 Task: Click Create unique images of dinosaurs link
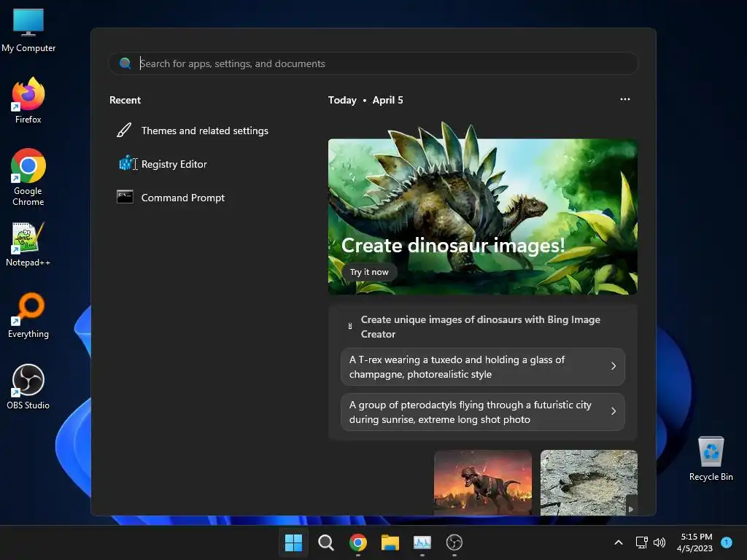click(480, 327)
